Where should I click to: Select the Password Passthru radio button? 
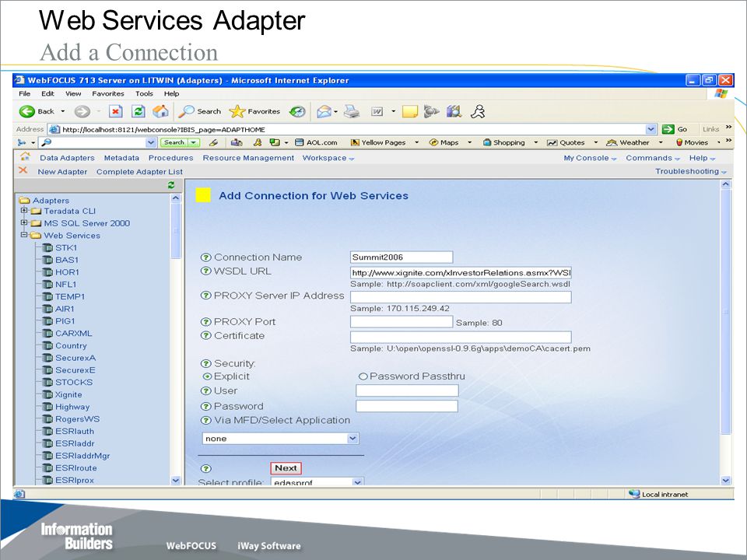click(x=363, y=376)
